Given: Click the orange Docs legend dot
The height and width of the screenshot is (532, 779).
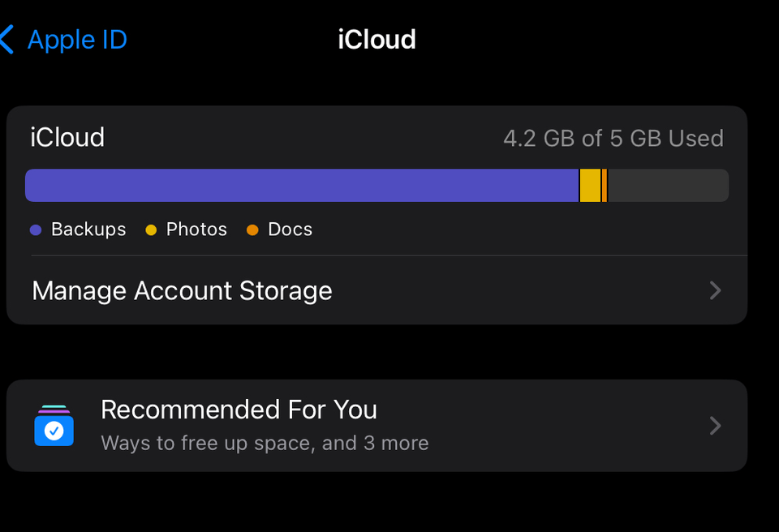Looking at the screenshot, I should pos(252,230).
